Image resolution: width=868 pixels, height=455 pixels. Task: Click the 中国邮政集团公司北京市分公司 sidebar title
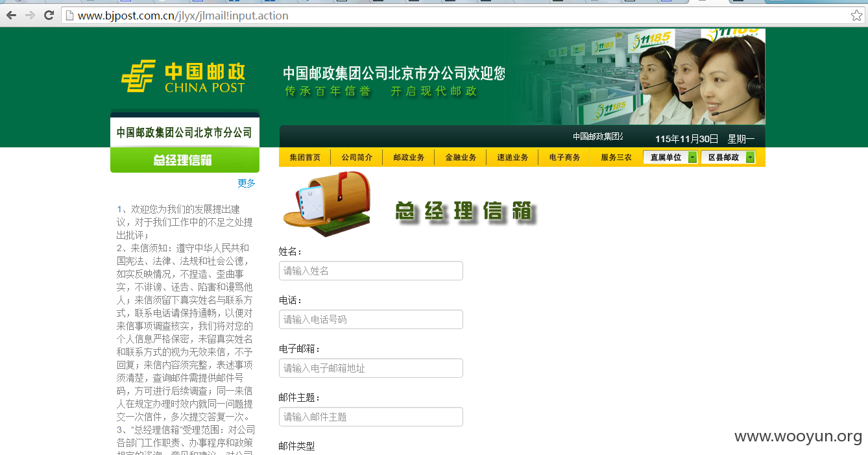[184, 132]
